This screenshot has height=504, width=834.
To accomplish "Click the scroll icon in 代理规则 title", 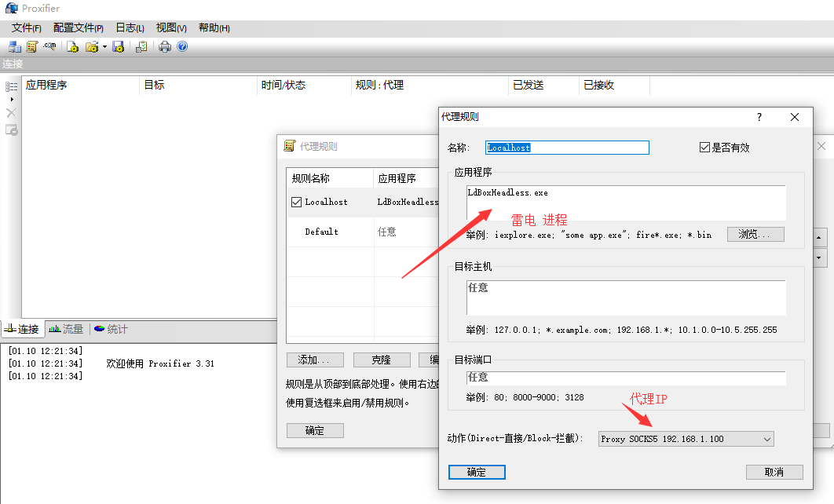I will pyautogui.click(x=289, y=146).
